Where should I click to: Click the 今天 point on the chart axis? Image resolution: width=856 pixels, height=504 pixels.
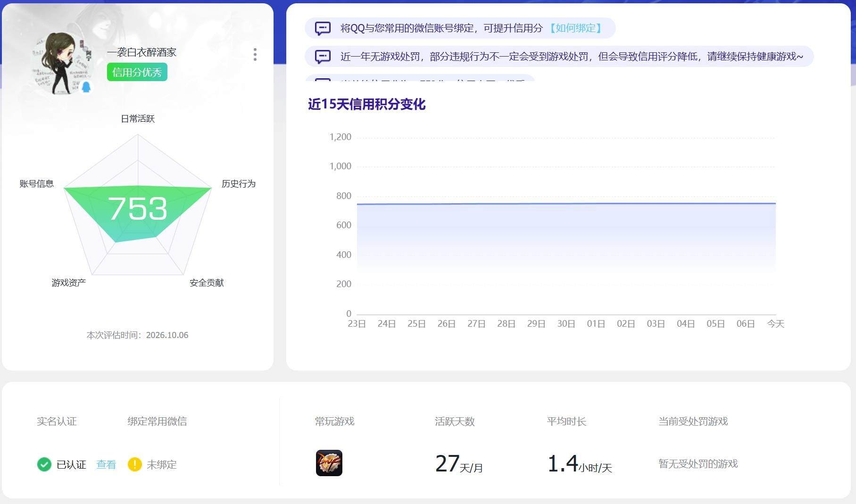pos(776,323)
